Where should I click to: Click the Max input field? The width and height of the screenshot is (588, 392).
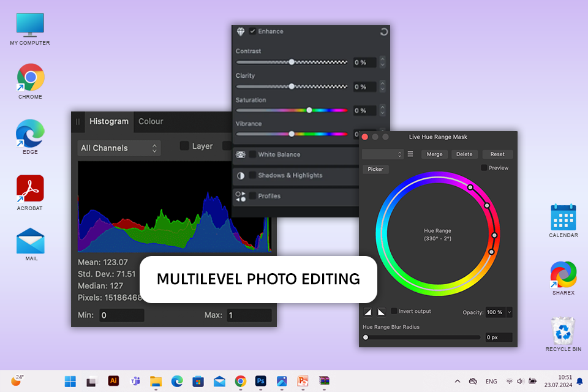pyautogui.click(x=249, y=315)
